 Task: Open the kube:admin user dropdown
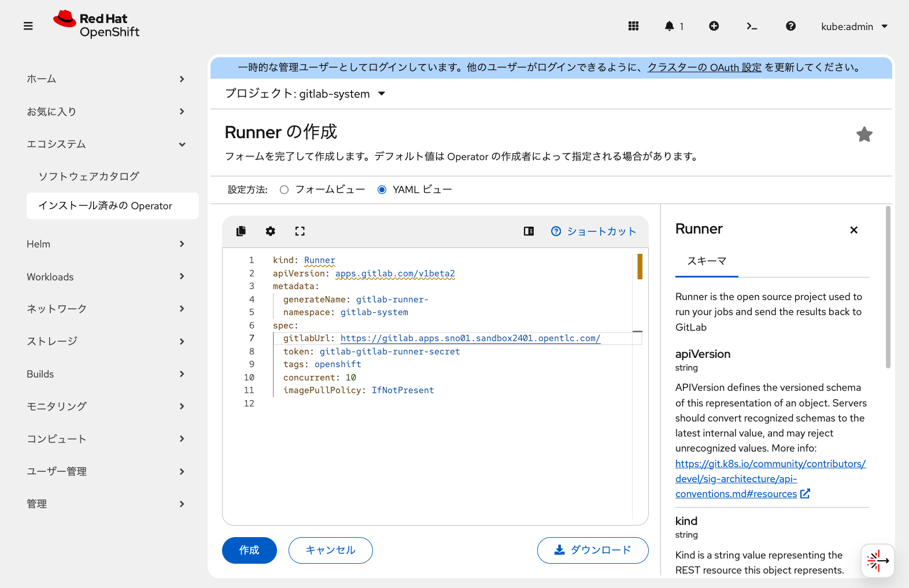coord(854,27)
